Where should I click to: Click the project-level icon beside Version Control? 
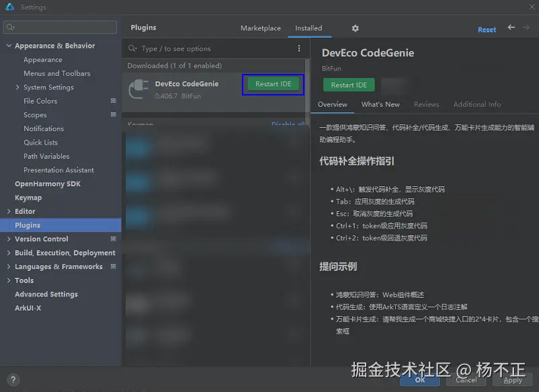pyautogui.click(x=113, y=239)
